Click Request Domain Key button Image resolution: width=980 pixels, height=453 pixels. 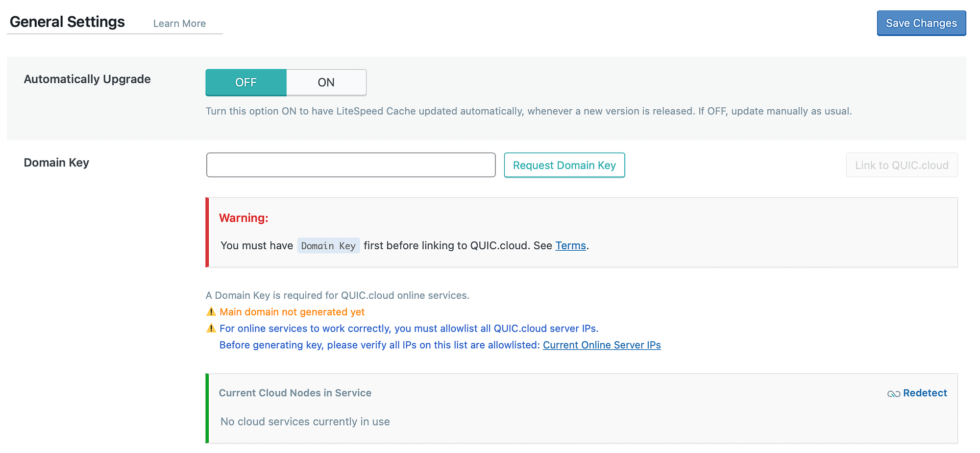point(564,165)
